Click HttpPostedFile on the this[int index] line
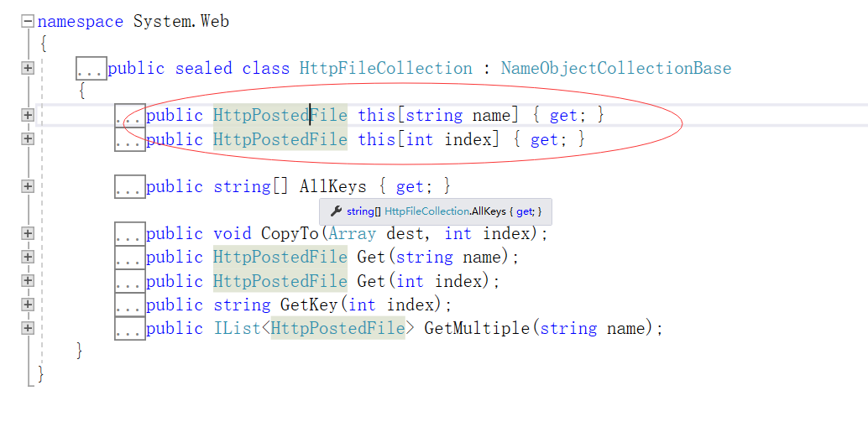Screen dimensions: 868x448 (280, 138)
